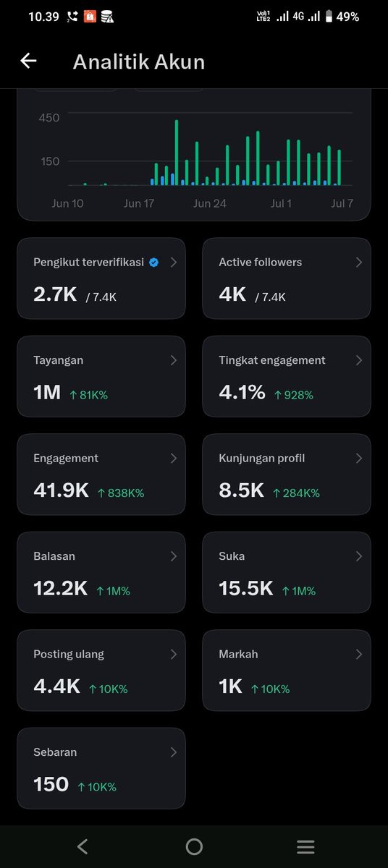The height and width of the screenshot is (868, 388).
Task: Tap the blue verified badge icon
Action: (x=153, y=263)
